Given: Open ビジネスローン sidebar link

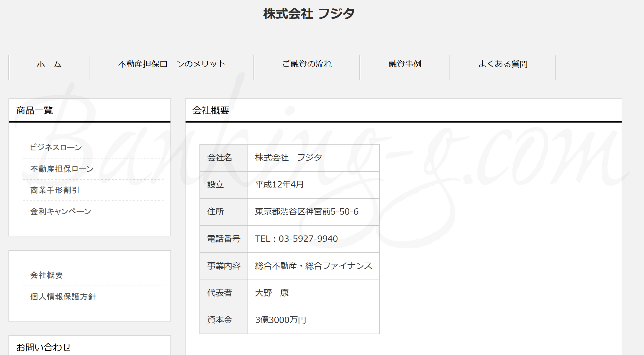Looking at the screenshot, I should click(56, 147).
